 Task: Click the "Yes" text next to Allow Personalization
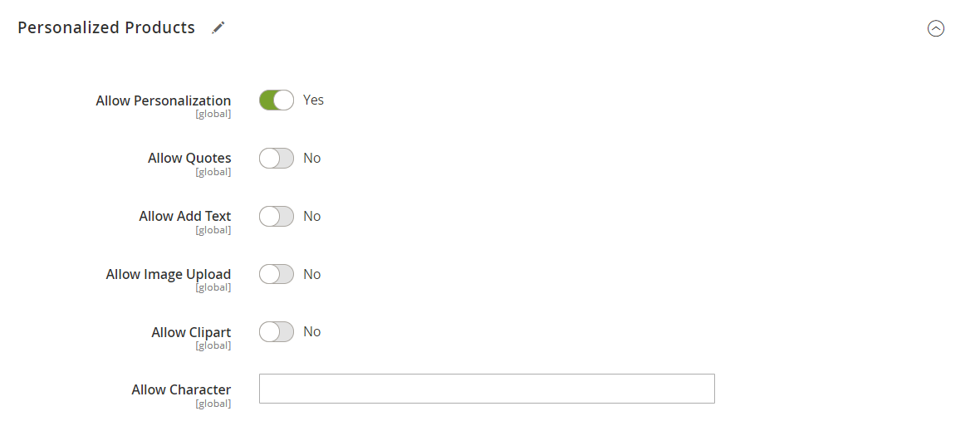point(313,100)
